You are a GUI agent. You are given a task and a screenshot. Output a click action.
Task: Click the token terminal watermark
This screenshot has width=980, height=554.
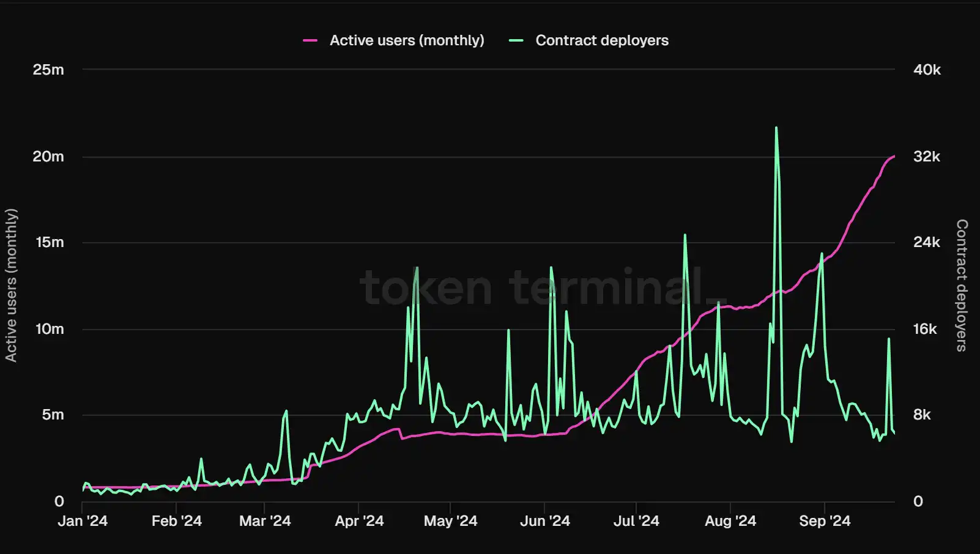pyautogui.click(x=541, y=287)
